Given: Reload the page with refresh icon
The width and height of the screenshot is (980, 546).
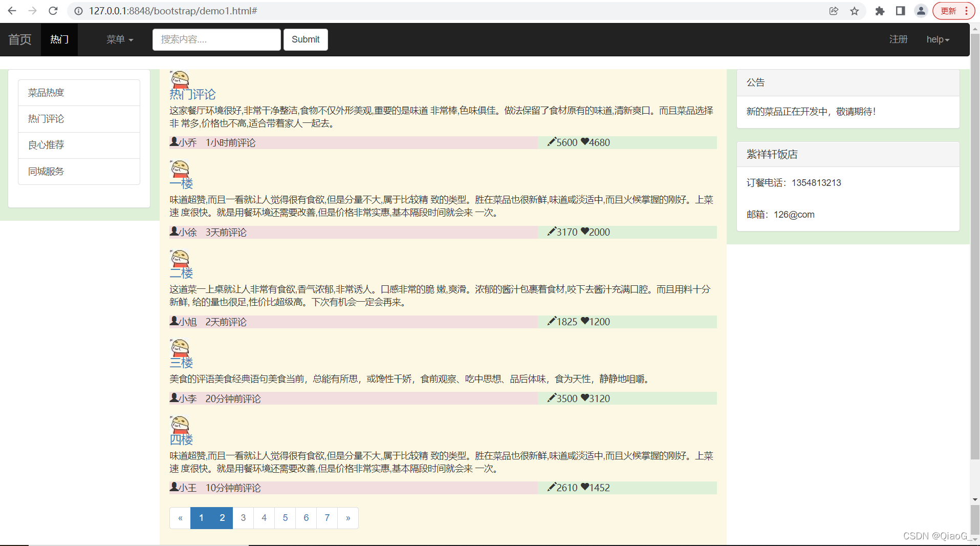Looking at the screenshot, I should tap(53, 11).
